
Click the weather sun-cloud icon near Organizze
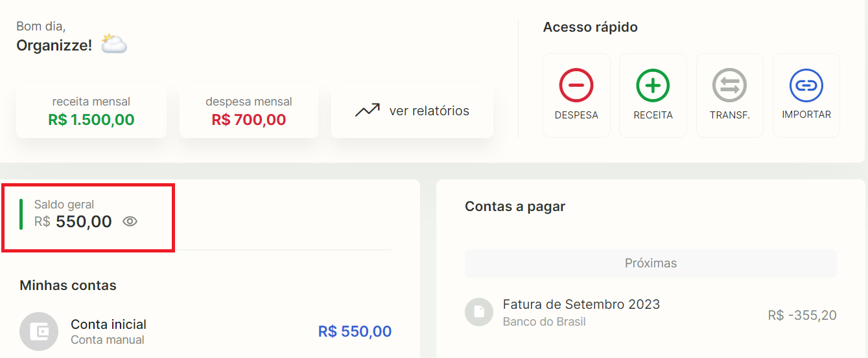[114, 44]
